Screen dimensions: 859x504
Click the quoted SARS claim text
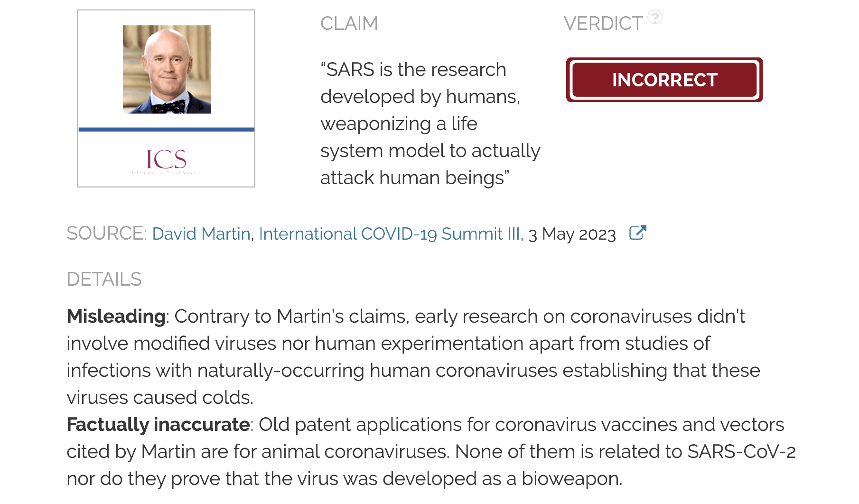[x=429, y=123]
